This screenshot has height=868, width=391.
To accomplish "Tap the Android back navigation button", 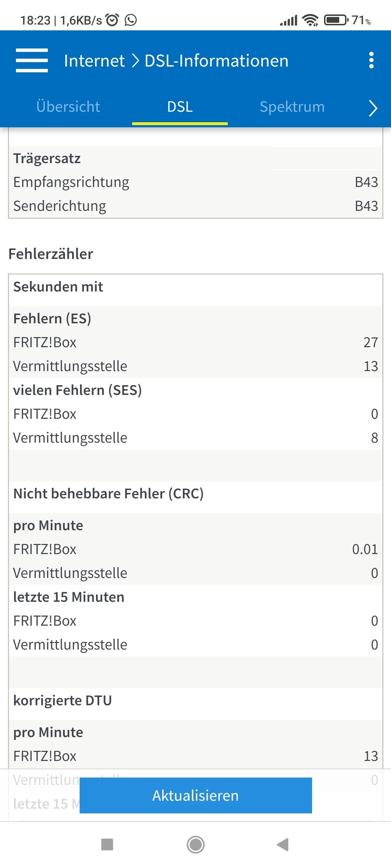I will click(x=283, y=845).
